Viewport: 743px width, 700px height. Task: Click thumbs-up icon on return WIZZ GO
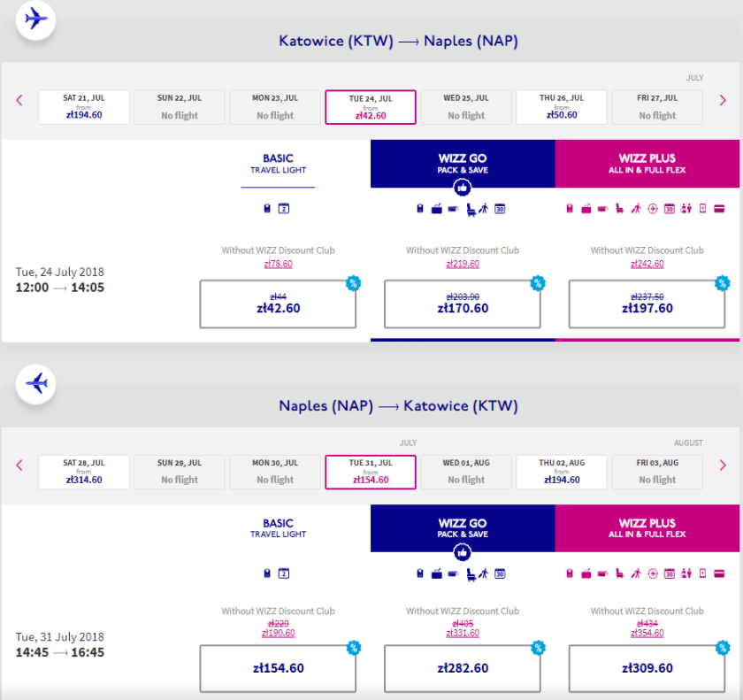pyautogui.click(x=462, y=552)
